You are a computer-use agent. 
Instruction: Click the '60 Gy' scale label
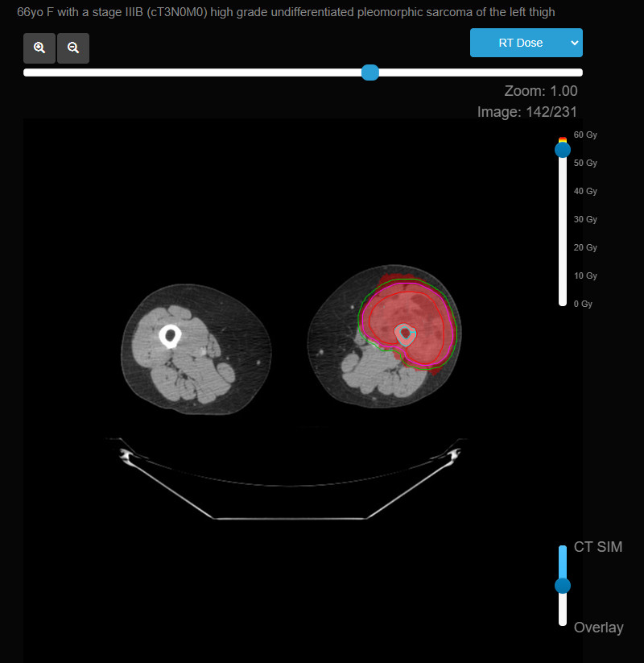(x=585, y=135)
